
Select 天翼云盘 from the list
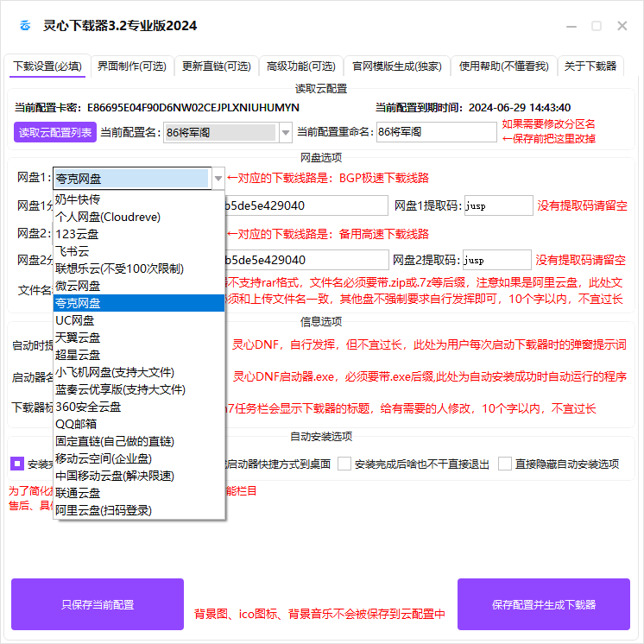coord(78,338)
